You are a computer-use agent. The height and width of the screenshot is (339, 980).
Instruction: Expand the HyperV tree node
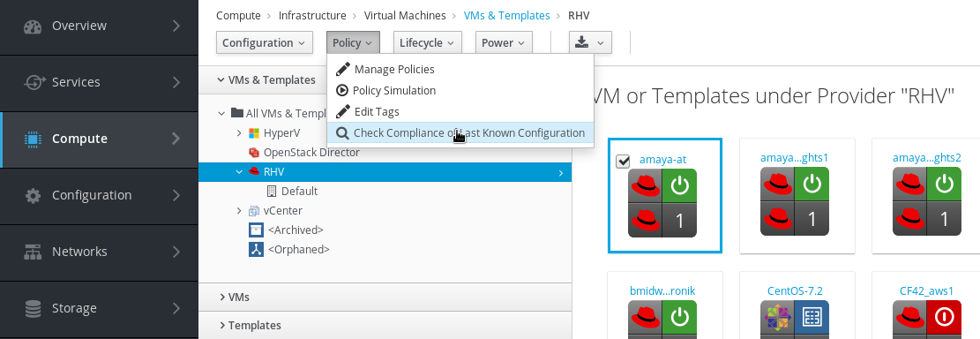tap(239, 133)
